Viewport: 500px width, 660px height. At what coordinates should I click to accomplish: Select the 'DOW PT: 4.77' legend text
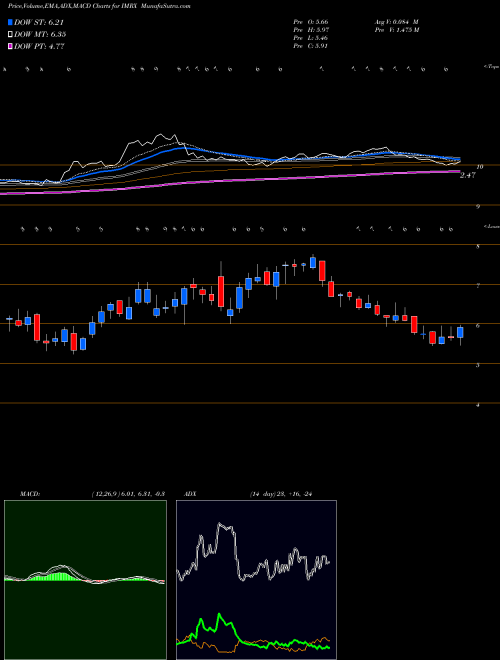pyautogui.click(x=39, y=46)
